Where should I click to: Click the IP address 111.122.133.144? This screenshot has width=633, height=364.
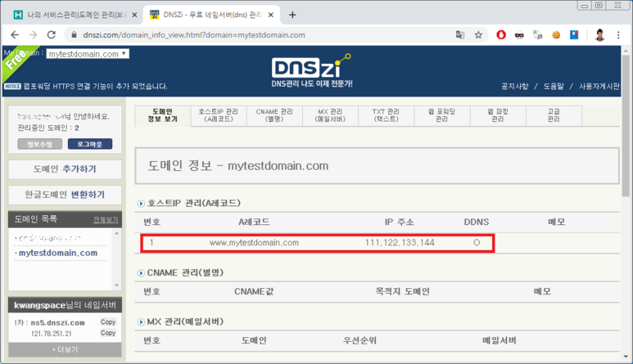(400, 243)
